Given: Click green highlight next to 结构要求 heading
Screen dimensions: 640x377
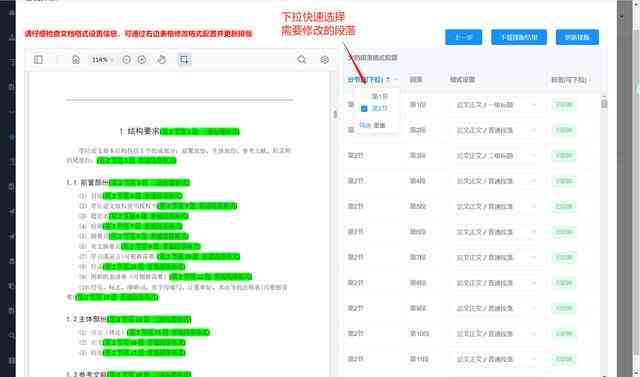Looking at the screenshot, I should (x=200, y=131).
